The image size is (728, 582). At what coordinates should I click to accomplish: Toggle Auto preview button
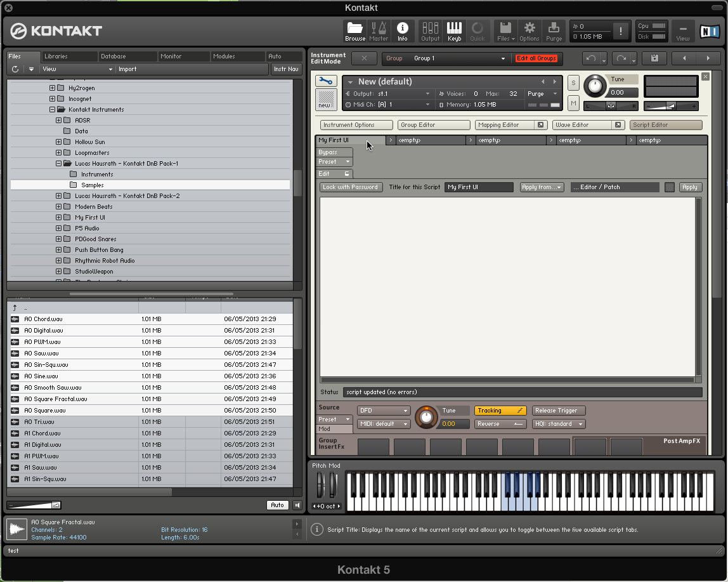[x=277, y=505]
